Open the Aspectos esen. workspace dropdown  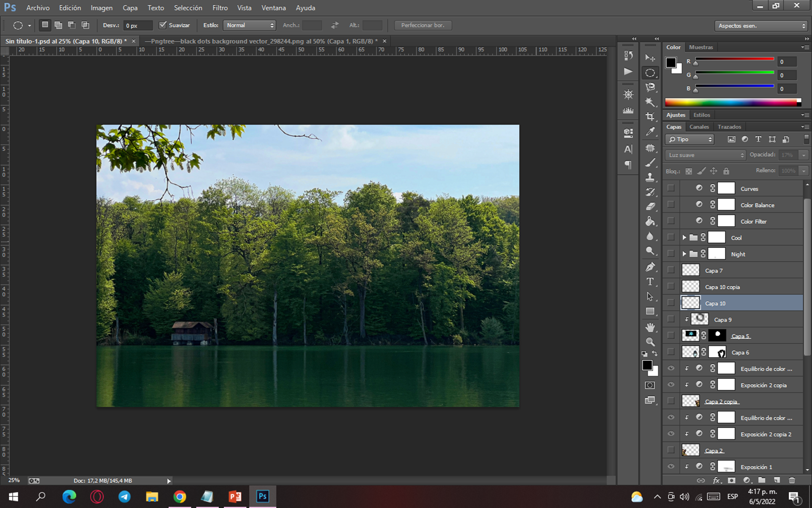761,26
